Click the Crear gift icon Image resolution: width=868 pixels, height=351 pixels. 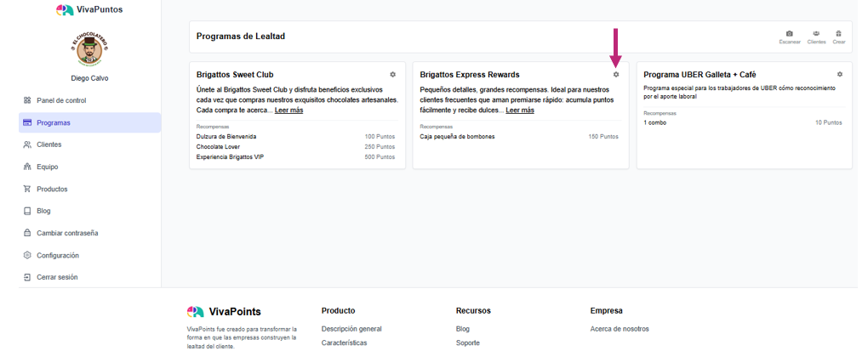click(x=839, y=34)
